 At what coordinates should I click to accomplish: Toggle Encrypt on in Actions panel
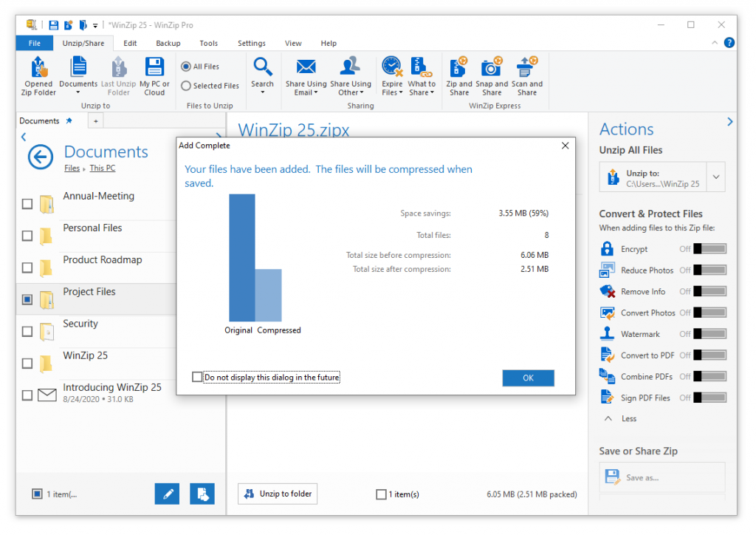point(709,248)
